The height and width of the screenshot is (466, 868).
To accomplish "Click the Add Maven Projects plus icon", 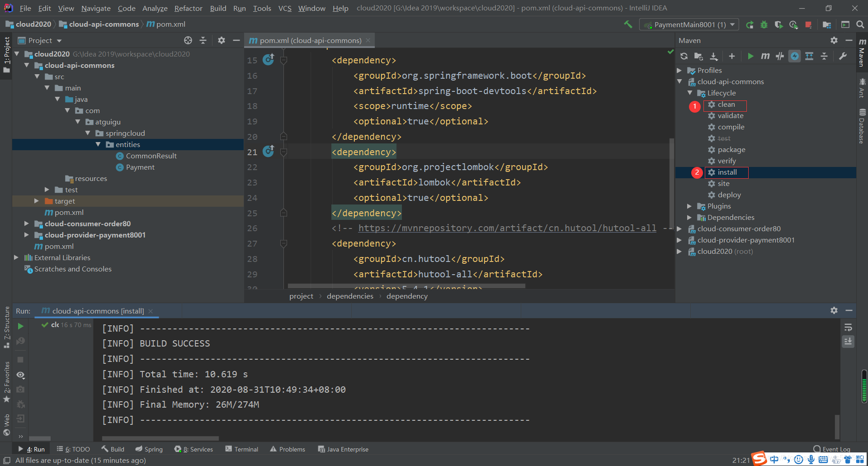I will coord(732,56).
